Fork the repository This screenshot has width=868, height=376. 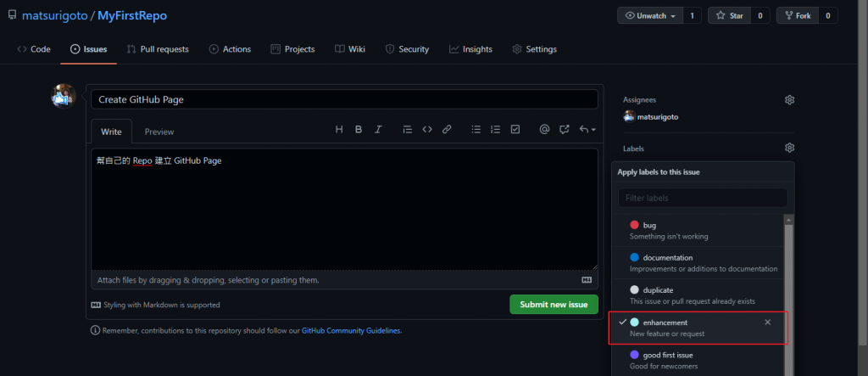click(798, 15)
